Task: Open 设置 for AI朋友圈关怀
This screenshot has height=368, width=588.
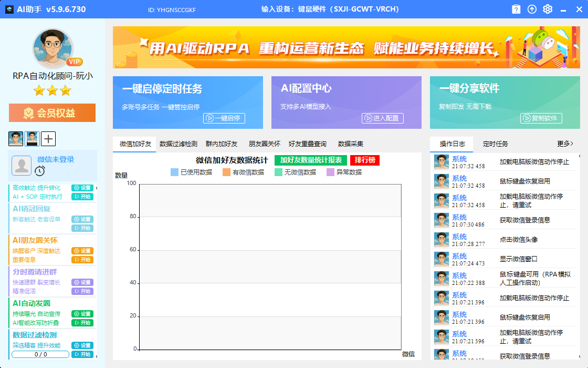Action: (x=82, y=251)
